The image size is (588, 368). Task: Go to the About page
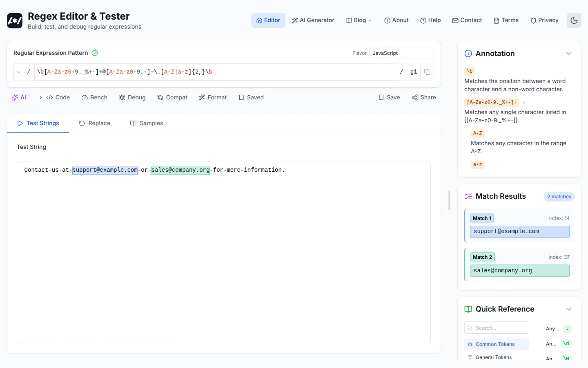396,20
